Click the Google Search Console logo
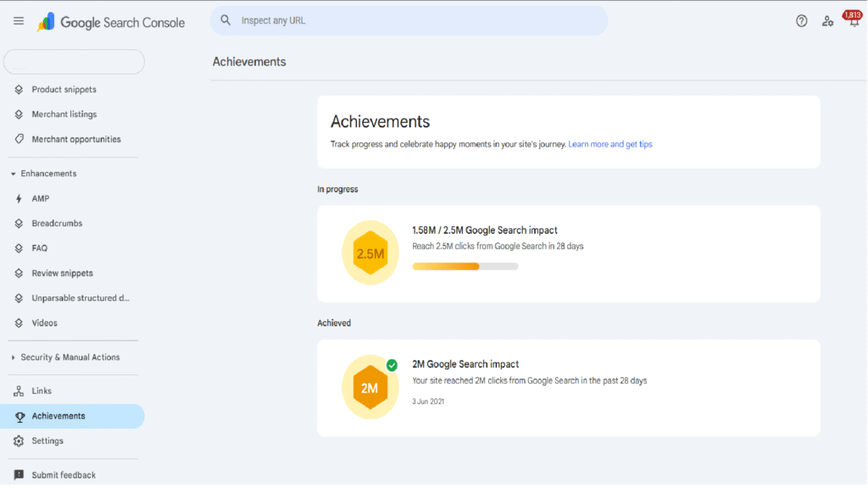Image resolution: width=868 pixels, height=488 pixels. click(111, 22)
